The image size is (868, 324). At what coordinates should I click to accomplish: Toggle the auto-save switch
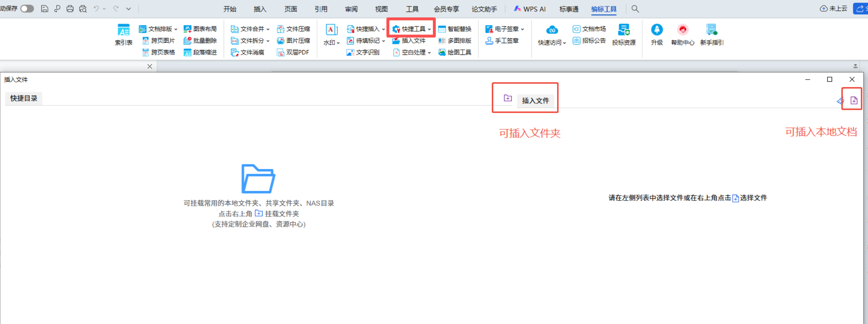[x=27, y=8]
